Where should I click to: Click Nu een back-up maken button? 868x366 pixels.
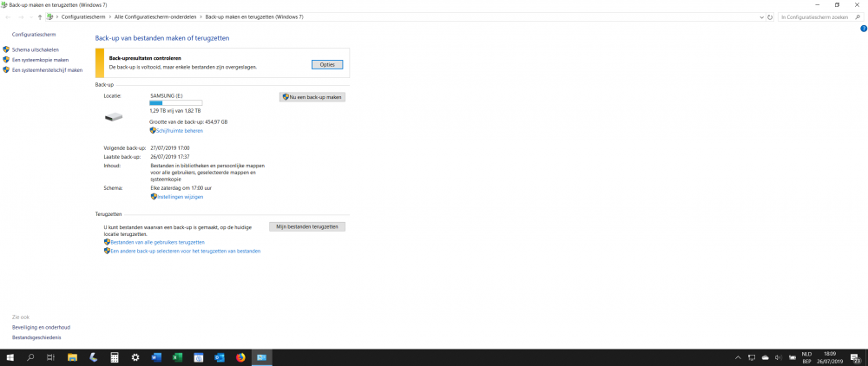tap(312, 97)
